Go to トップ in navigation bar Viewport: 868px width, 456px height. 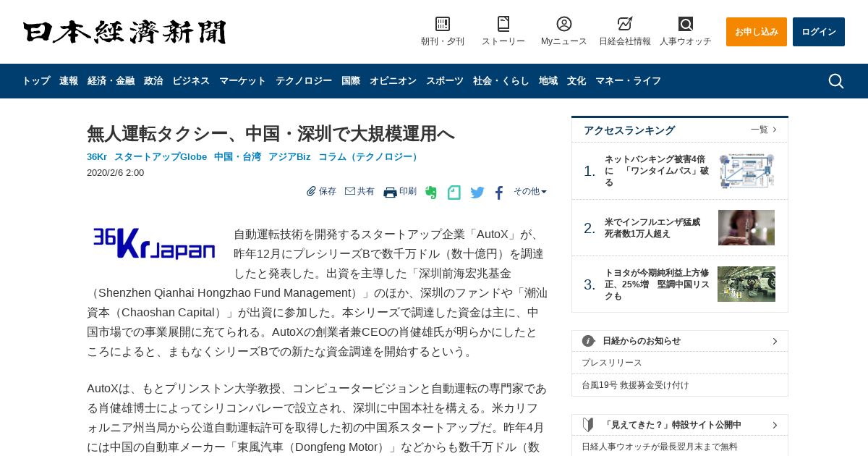(x=36, y=81)
